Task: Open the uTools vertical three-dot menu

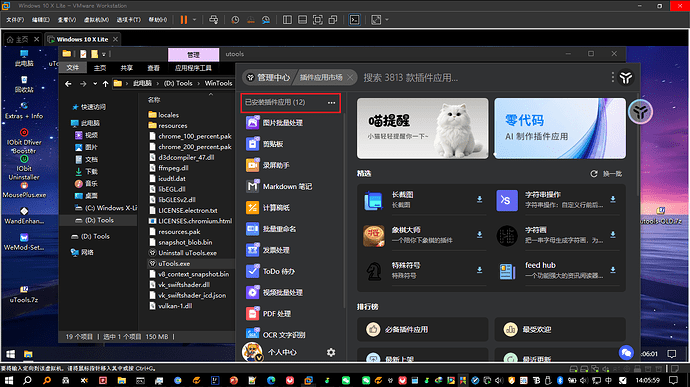Action: coord(613,77)
